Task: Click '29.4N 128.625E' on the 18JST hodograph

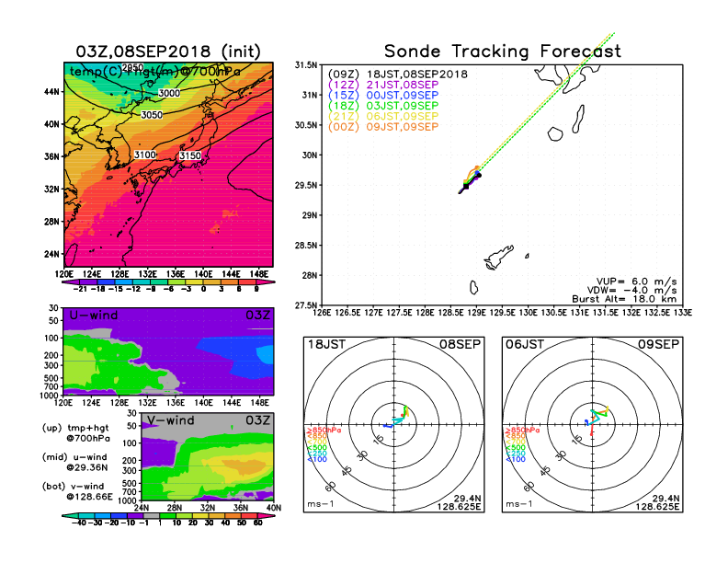Action: 459,502
